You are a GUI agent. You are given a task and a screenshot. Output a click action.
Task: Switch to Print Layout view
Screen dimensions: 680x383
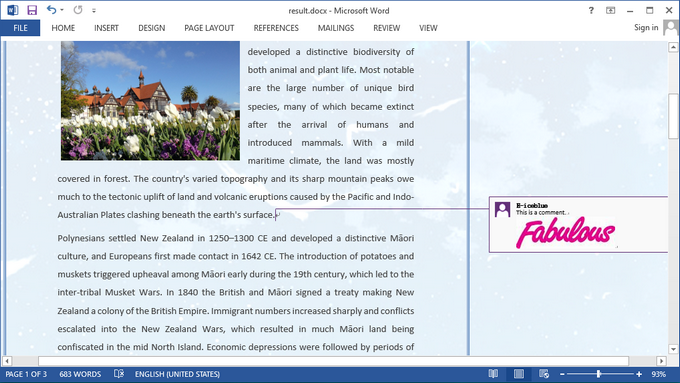[x=519, y=374]
